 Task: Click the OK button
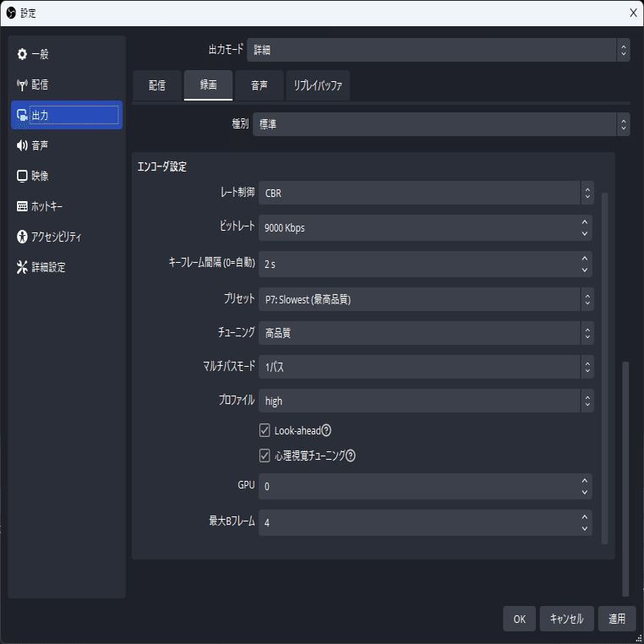(x=519, y=619)
